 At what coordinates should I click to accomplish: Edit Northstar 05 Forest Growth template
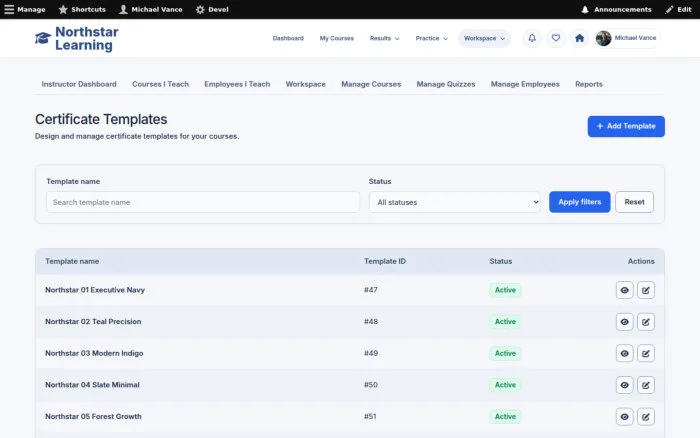pyautogui.click(x=646, y=417)
